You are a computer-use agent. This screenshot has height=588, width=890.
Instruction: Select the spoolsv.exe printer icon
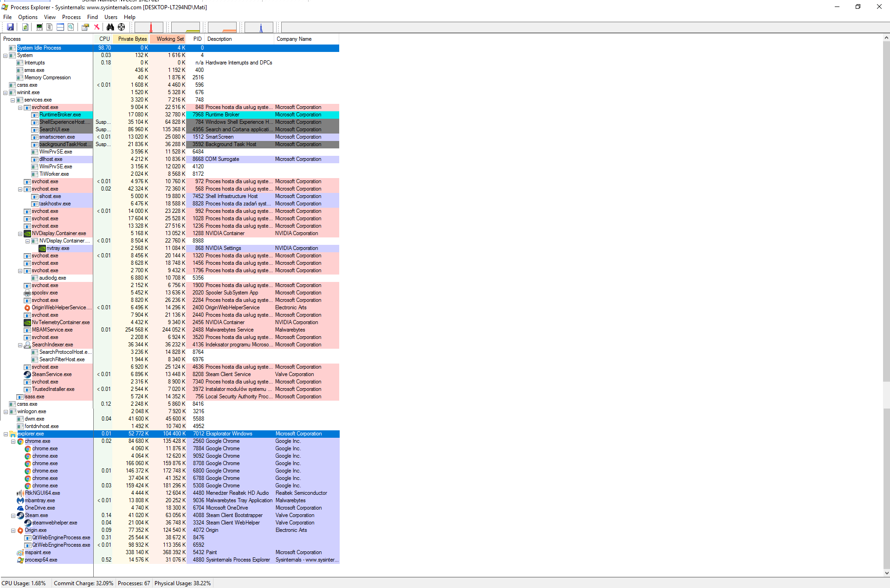[x=27, y=293]
